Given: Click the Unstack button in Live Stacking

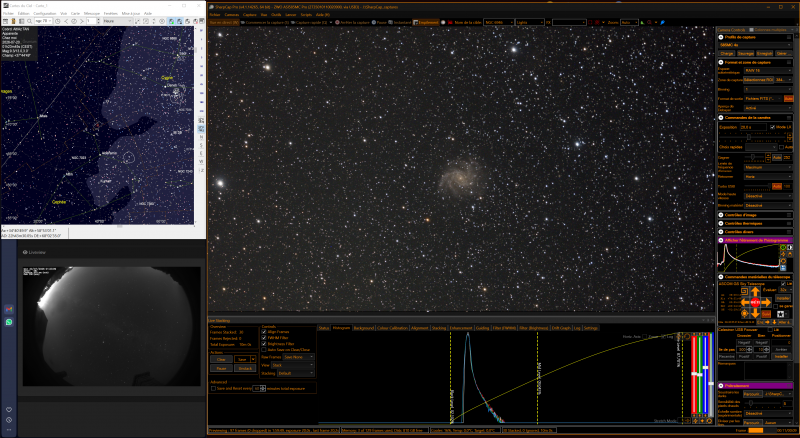Looking at the screenshot, I should click(x=245, y=369).
